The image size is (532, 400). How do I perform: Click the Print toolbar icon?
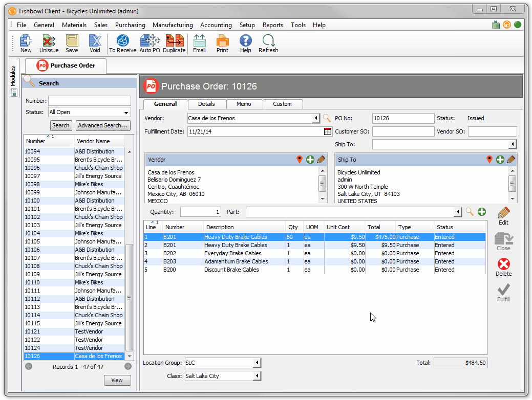(223, 43)
